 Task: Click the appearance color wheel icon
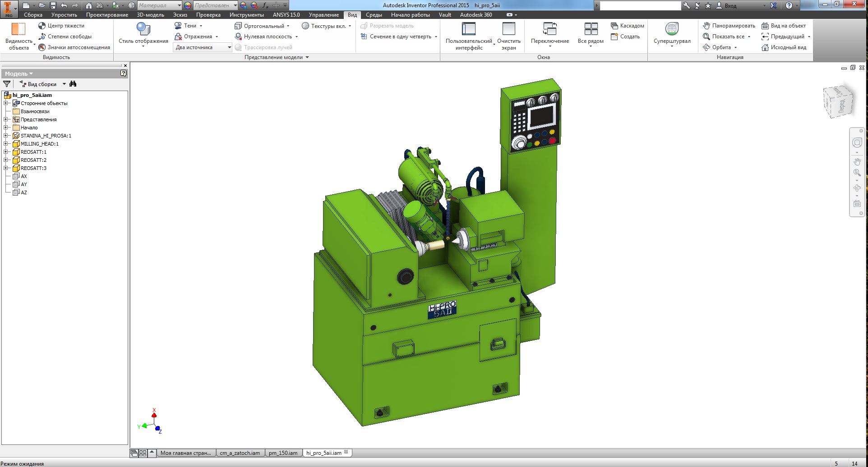tap(188, 5)
